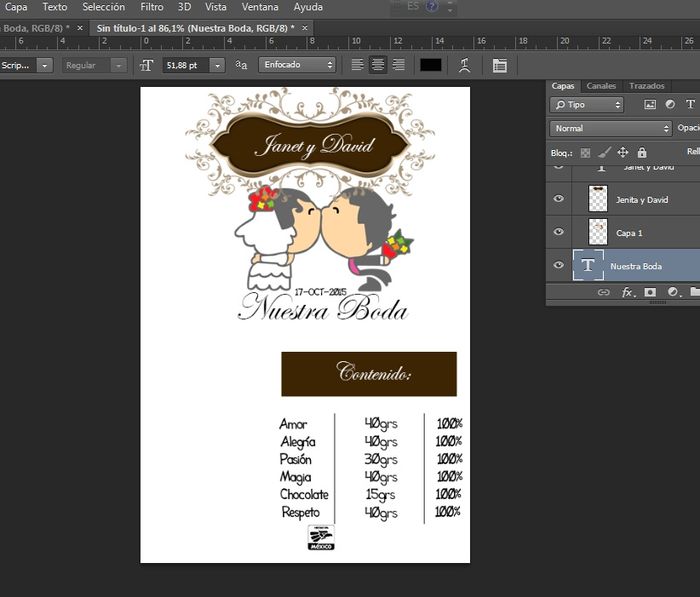Hide the Nuestra Boda layer

559,266
